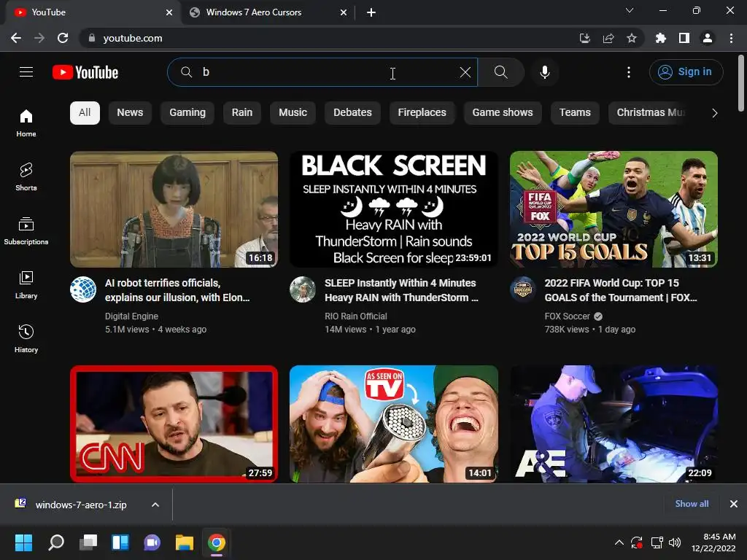Show more filter chips with right arrow

(x=714, y=113)
